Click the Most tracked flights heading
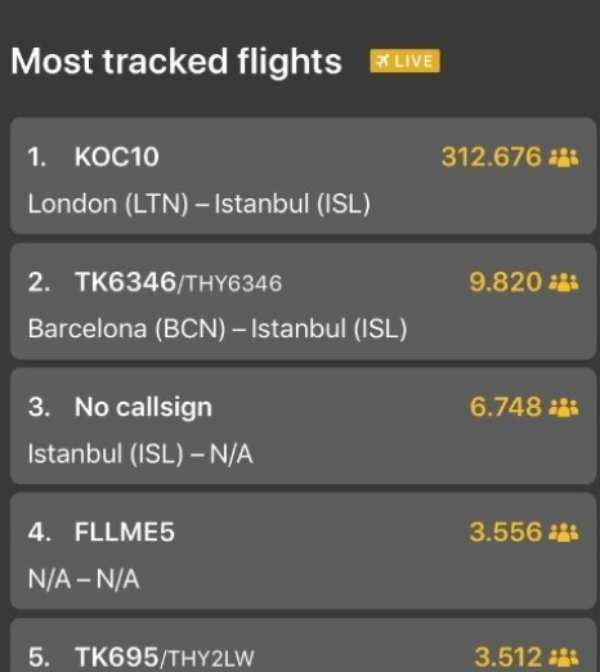Viewport: 600px width, 672px height. point(176,61)
